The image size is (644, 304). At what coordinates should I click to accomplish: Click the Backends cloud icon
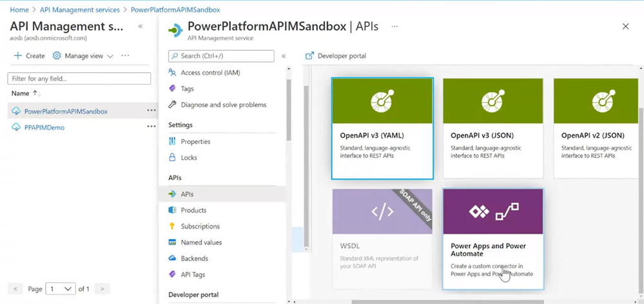(x=173, y=258)
